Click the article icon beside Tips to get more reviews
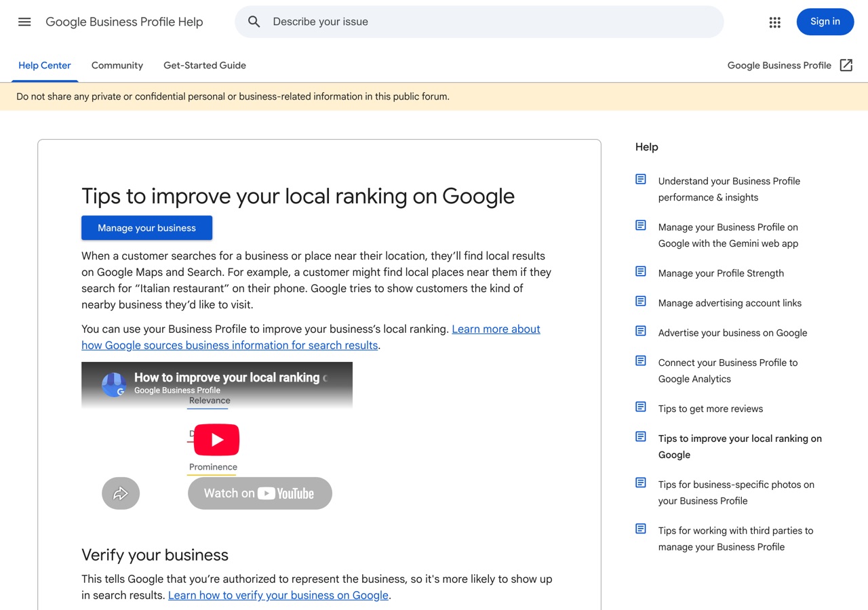This screenshot has width=868, height=610. tap(641, 407)
